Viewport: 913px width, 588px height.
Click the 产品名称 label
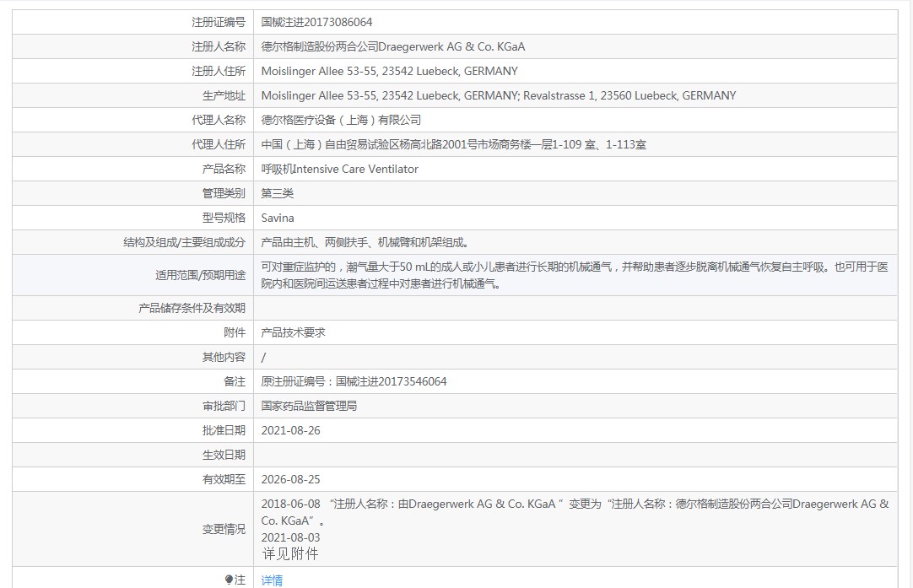click(224, 169)
